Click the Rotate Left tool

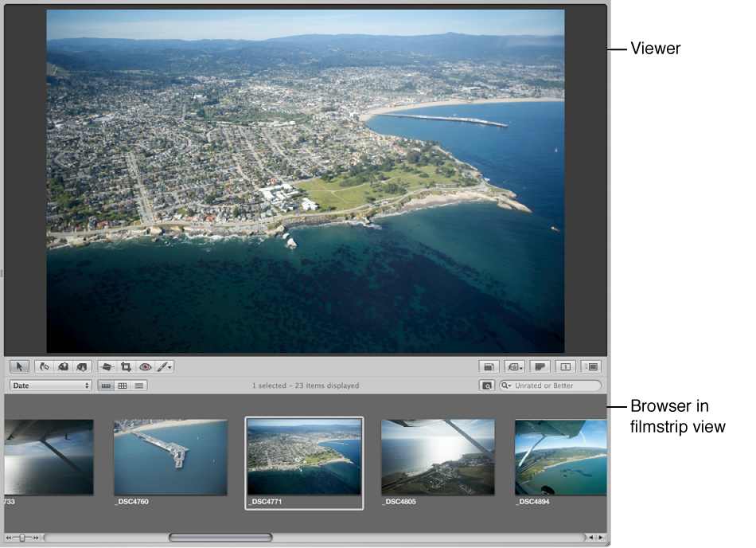[x=44, y=366]
